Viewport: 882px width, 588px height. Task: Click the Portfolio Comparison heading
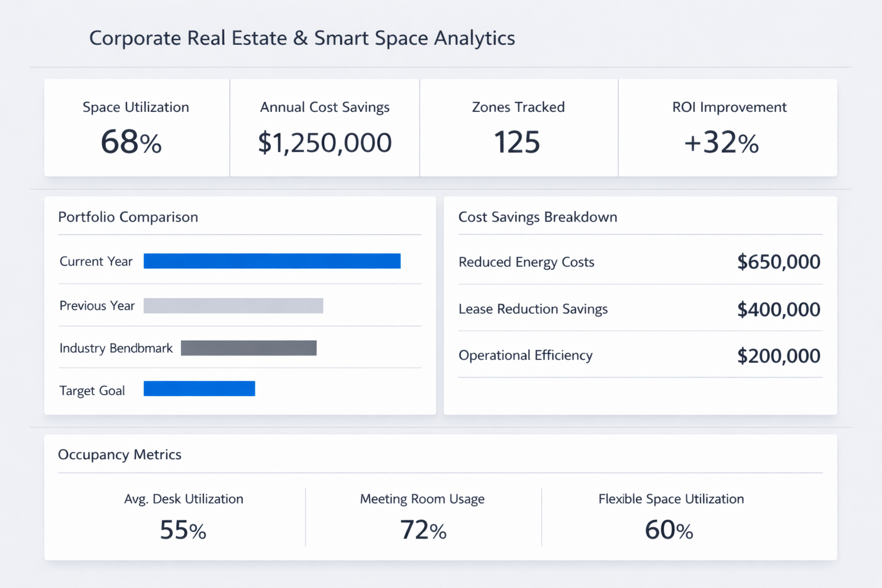pyautogui.click(x=128, y=217)
